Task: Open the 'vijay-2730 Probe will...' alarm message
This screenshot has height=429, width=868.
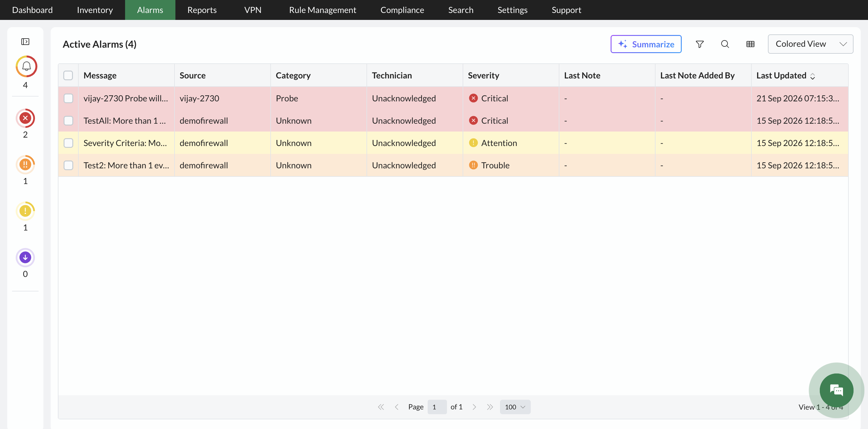Action: (x=126, y=98)
